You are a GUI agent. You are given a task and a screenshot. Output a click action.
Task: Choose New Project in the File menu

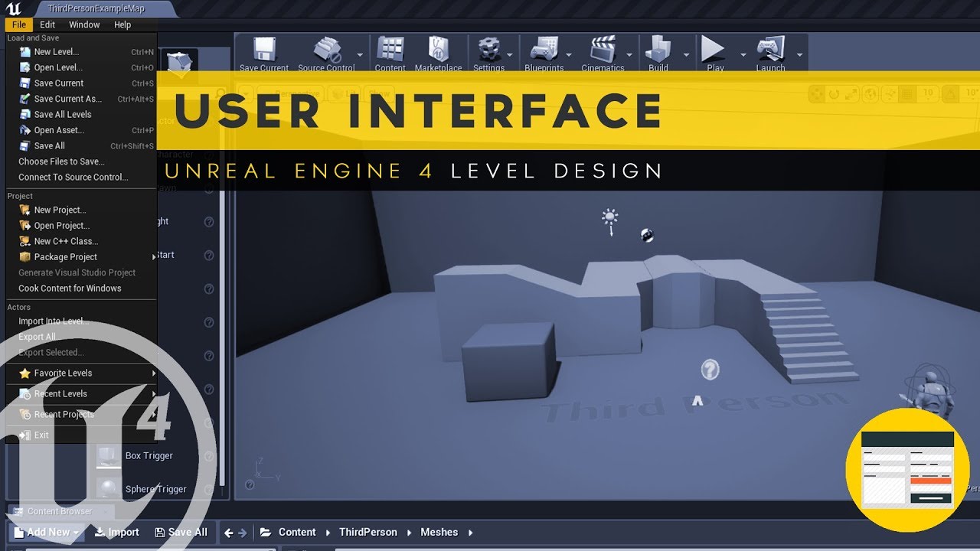pyautogui.click(x=80, y=210)
